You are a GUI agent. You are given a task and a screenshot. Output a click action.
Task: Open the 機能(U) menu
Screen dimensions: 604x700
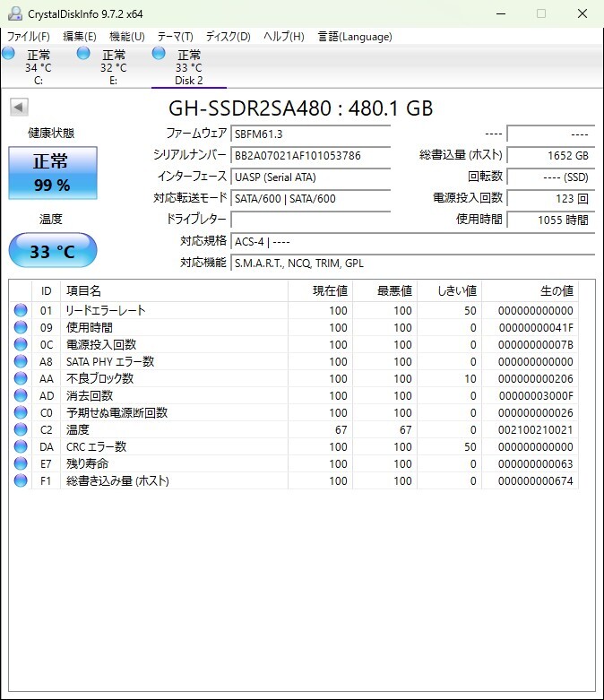pos(126,37)
